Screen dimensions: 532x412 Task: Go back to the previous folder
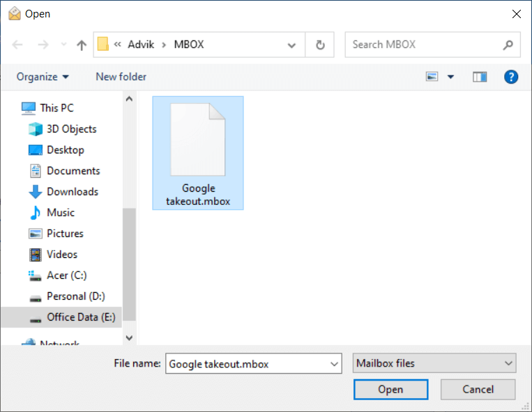17,45
